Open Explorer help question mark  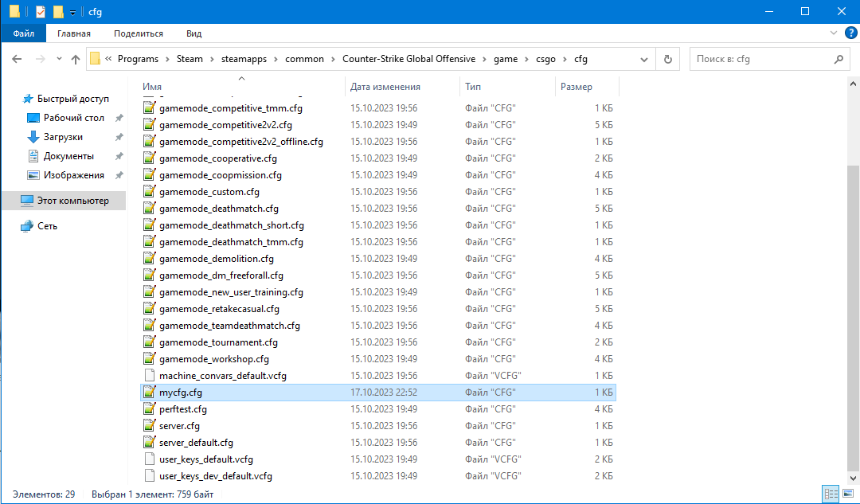coord(850,33)
